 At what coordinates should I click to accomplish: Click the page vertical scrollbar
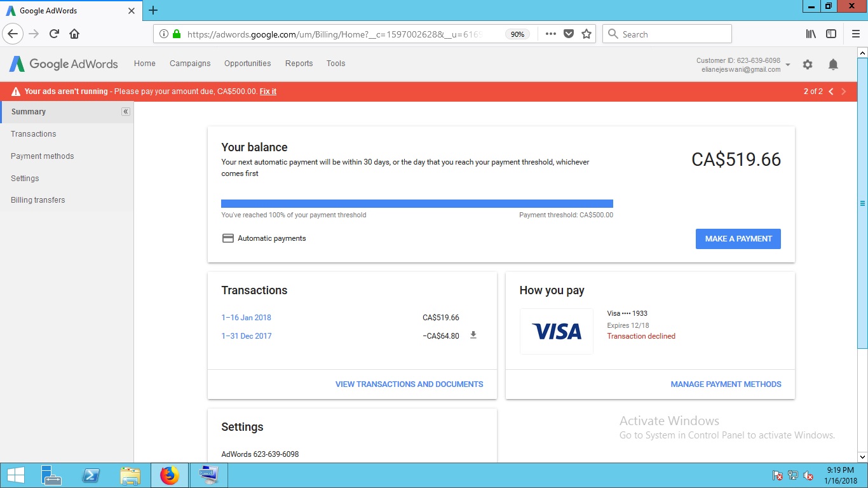(x=862, y=203)
